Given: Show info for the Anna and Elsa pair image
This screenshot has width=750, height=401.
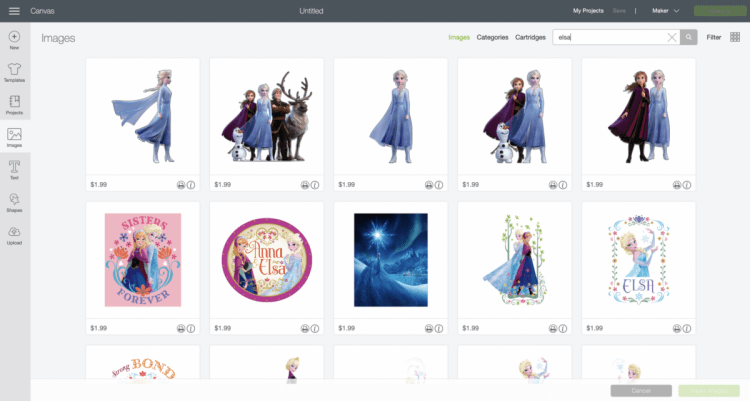Looking at the screenshot, I should pyautogui.click(x=687, y=185).
